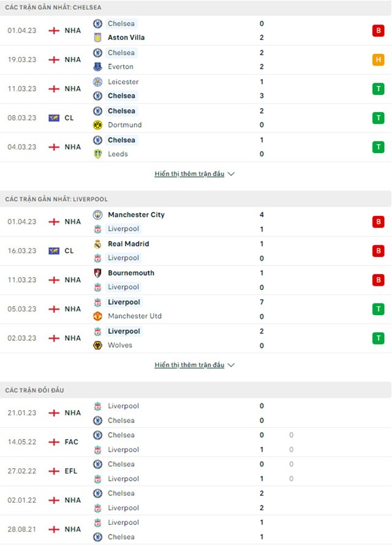Screen dimensions: 392x545
Task: Click the Everton club crest icon
Action: [x=97, y=67]
